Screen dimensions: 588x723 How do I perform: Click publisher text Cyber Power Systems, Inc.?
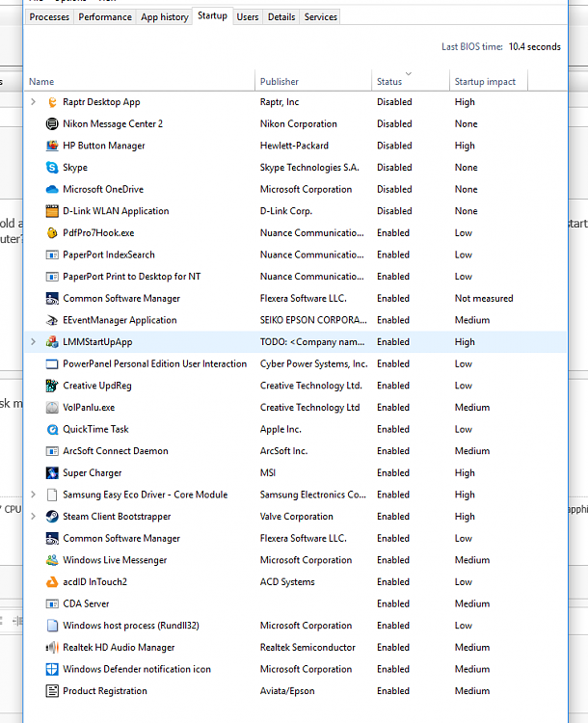click(313, 363)
